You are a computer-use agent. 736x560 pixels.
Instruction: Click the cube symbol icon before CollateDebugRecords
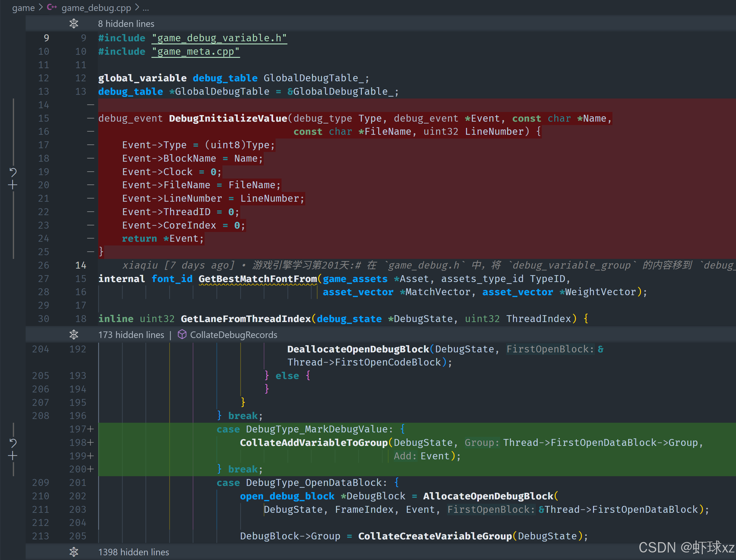[x=182, y=334]
